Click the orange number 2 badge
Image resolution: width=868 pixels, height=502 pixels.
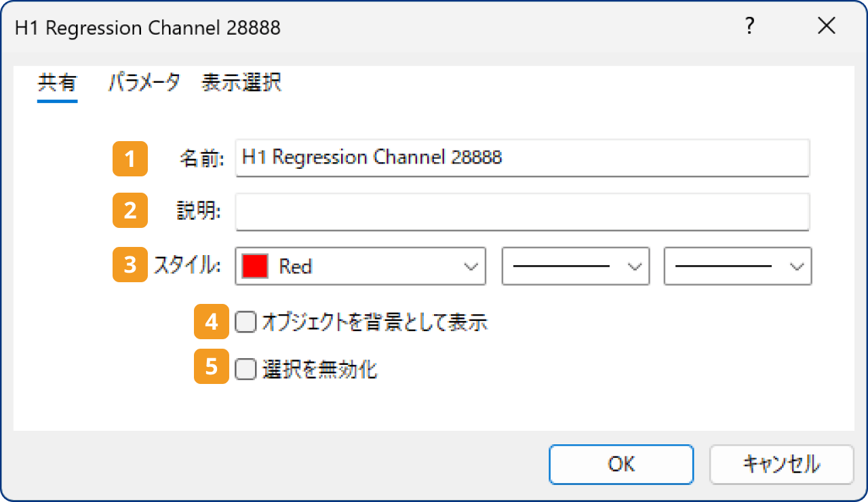(x=130, y=212)
